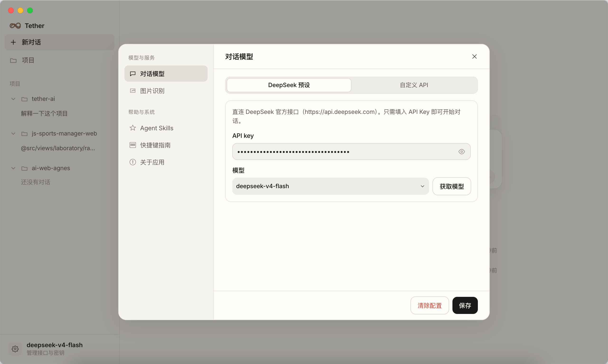Image resolution: width=608 pixels, height=364 pixels.
Task: Collapse the js-sports-manager-web chevron
Action: [x=13, y=133]
